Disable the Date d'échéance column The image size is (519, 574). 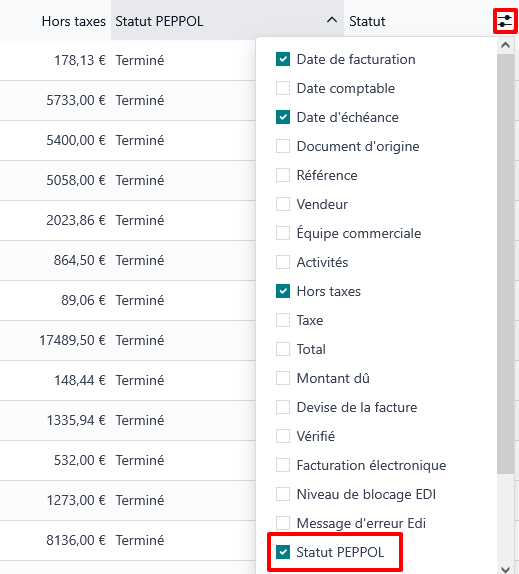[x=283, y=117]
